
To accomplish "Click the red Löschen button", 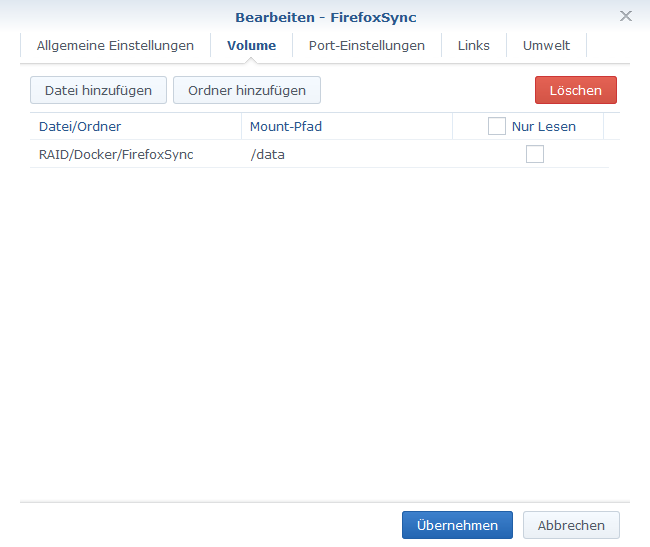I will [575, 90].
